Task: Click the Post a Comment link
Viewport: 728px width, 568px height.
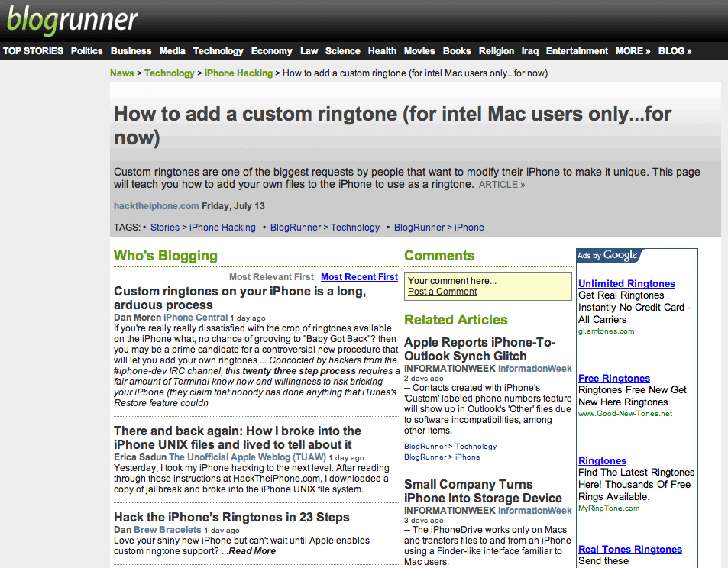Action: point(442,292)
